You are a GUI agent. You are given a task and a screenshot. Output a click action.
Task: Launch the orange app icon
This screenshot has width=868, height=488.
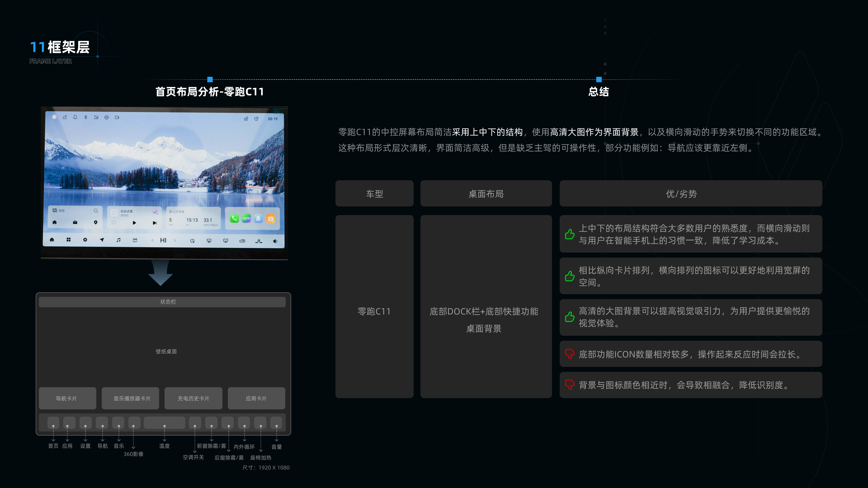click(x=271, y=218)
